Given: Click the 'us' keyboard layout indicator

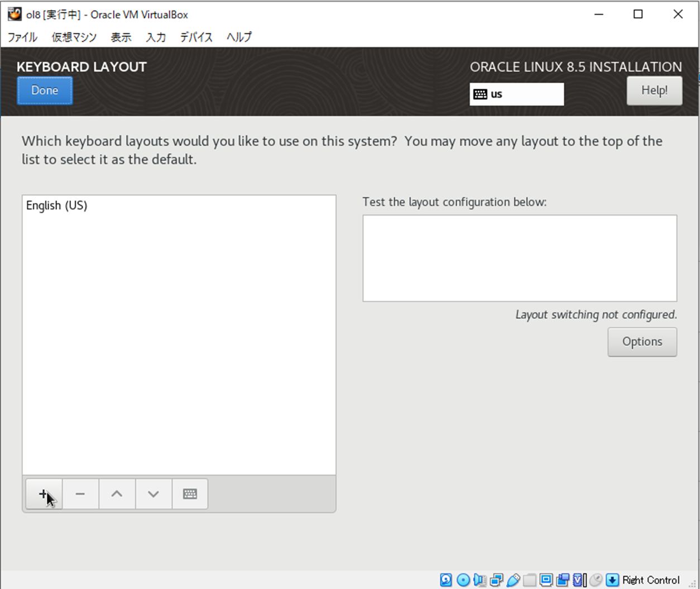Looking at the screenshot, I should click(x=516, y=94).
